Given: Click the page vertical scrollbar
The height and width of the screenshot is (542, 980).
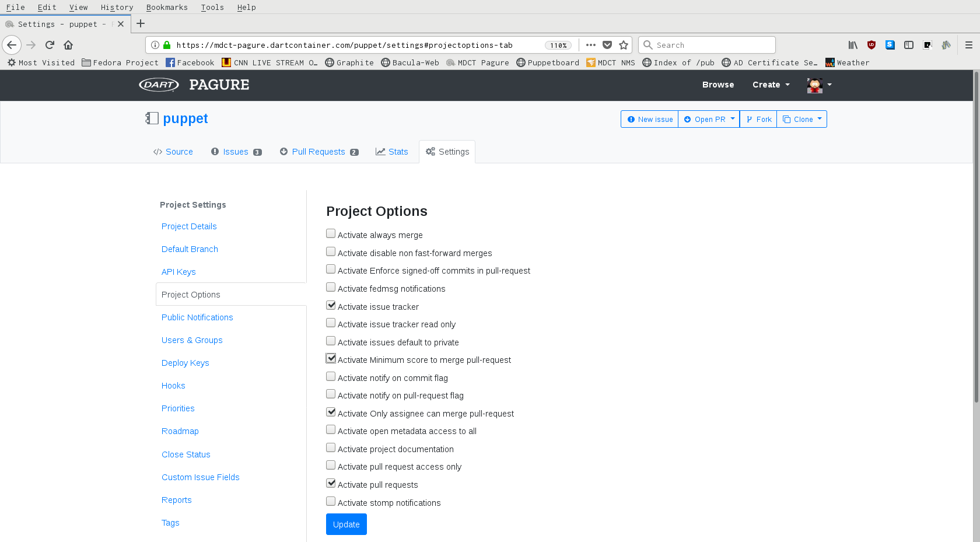Looking at the screenshot, I should [976, 236].
